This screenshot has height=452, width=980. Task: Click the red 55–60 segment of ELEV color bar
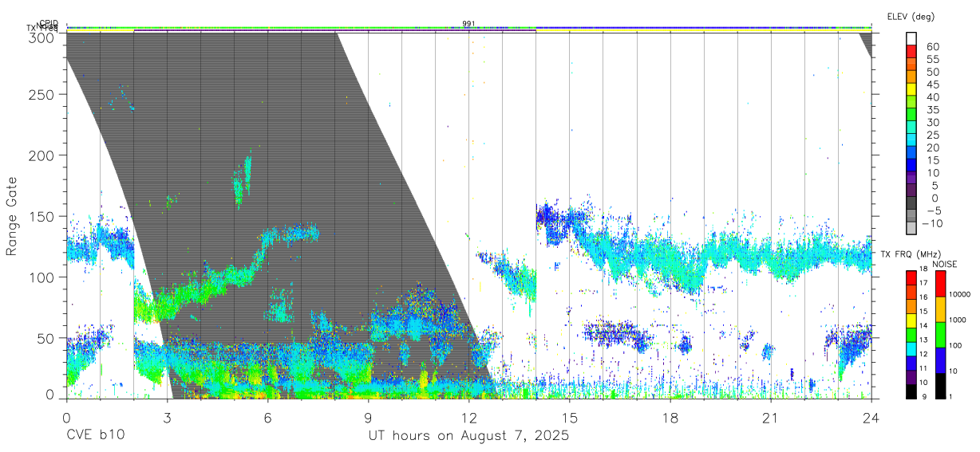(912, 53)
